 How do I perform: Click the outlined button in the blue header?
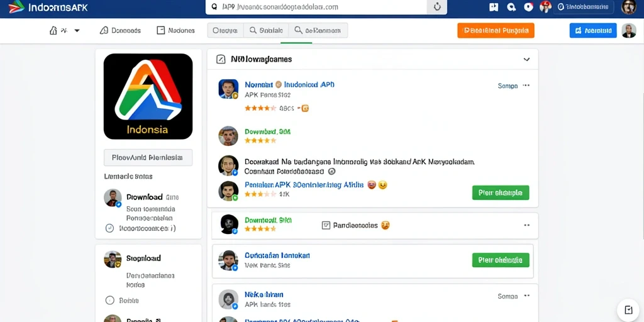tap(584, 7)
